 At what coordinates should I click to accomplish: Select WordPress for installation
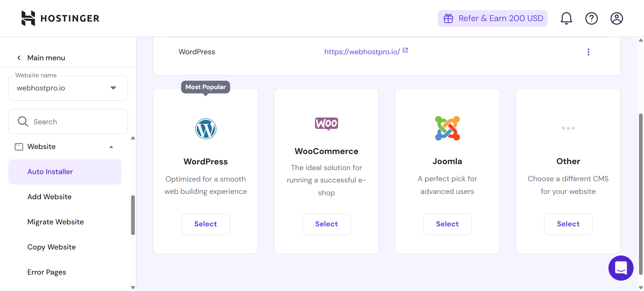click(206, 224)
